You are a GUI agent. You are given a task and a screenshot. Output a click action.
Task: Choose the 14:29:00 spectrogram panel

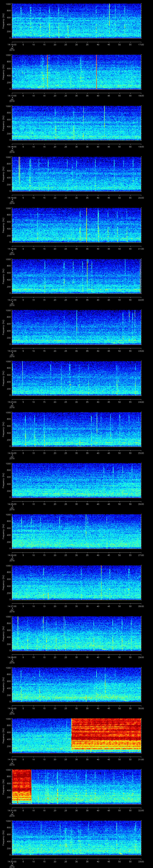coord(76,685)
